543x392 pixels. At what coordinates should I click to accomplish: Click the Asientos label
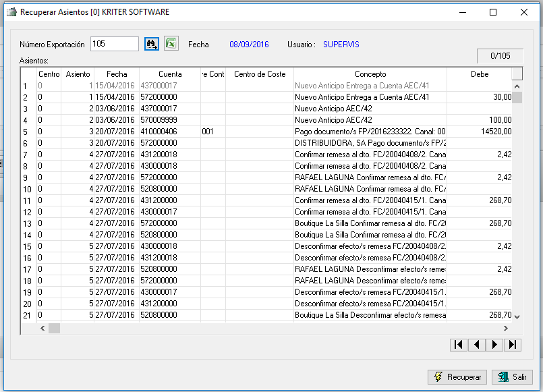34,61
